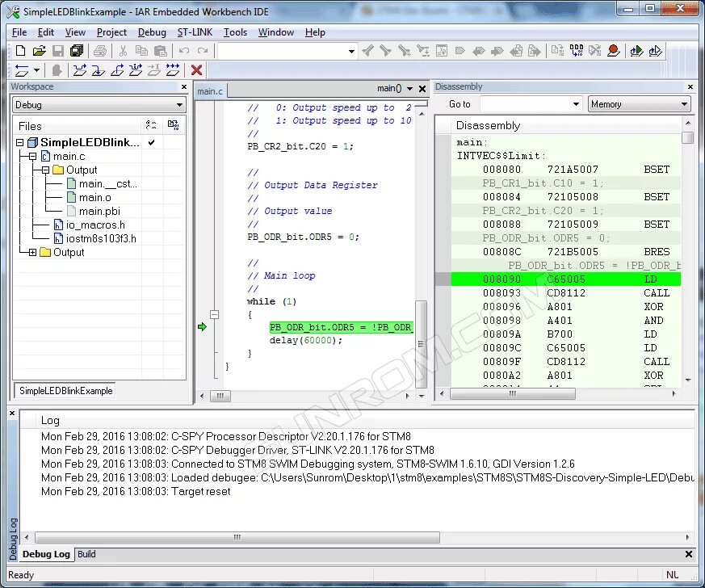This screenshot has width=705, height=588.
Task: Click the Break hand icon
Action: coord(57,70)
